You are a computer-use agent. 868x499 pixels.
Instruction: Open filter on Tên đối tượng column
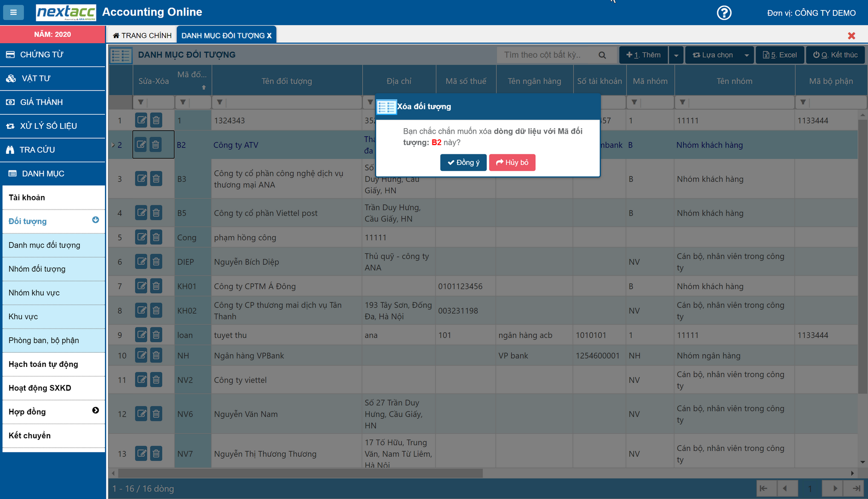click(x=220, y=103)
